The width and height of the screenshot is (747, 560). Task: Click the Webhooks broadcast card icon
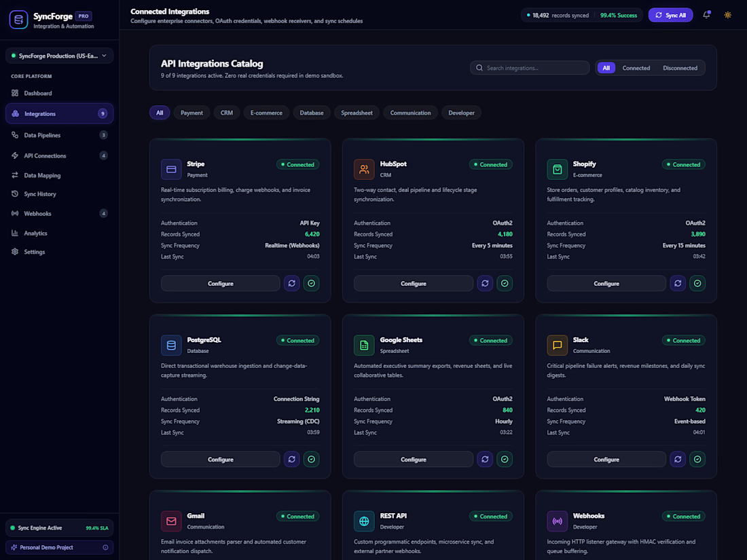coord(557,521)
